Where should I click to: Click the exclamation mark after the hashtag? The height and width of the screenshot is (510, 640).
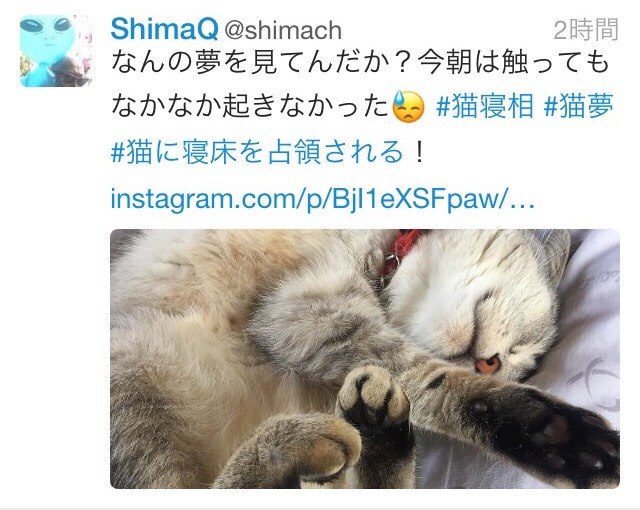pyautogui.click(x=418, y=152)
